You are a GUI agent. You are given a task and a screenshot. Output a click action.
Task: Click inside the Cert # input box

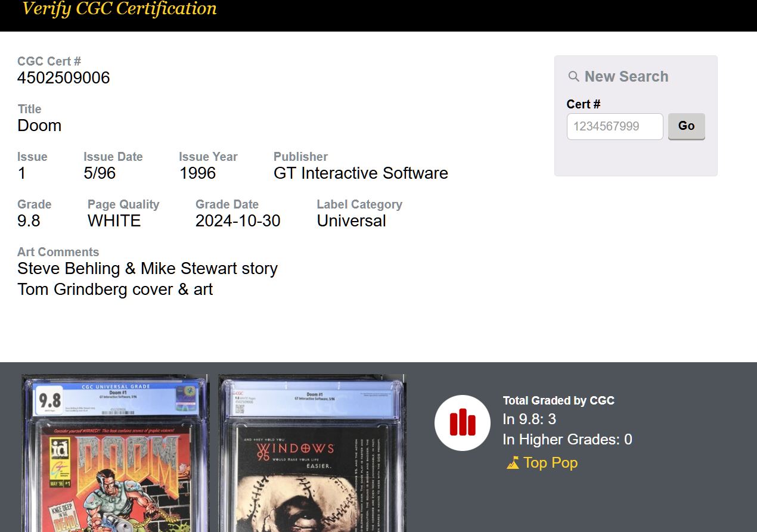click(x=615, y=126)
